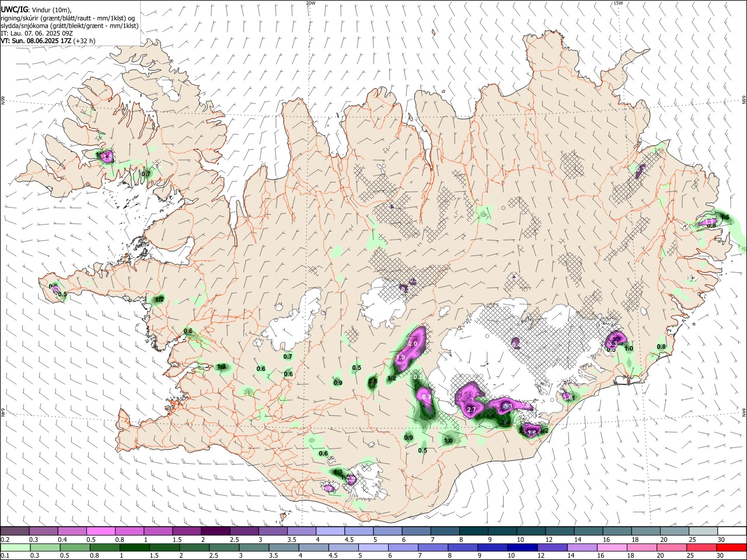Select the dark teal 8 swatch, upper legend
Screen dimensions: 747x560
pyautogui.click(x=474, y=531)
